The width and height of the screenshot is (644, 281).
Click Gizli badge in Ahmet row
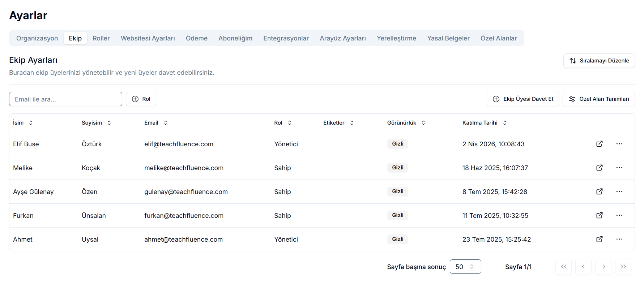click(398, 239)
